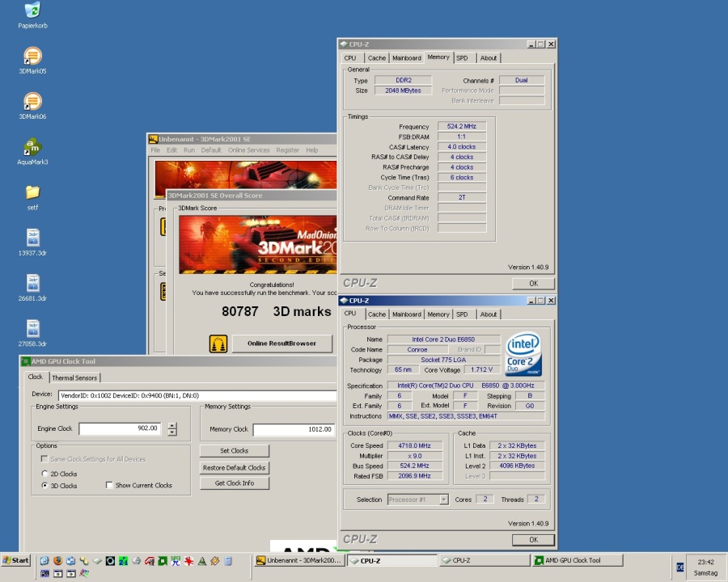728x582 pixels.
Task: Enable the Show Current Clocks checkbox
Action: pyautogui.click(x=109, y=485)
